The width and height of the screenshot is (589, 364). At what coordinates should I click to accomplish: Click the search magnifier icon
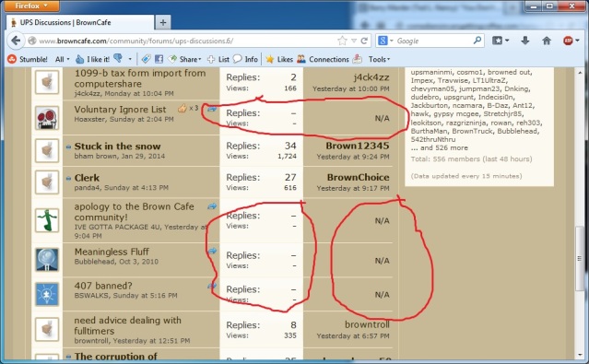click(477, 41)
